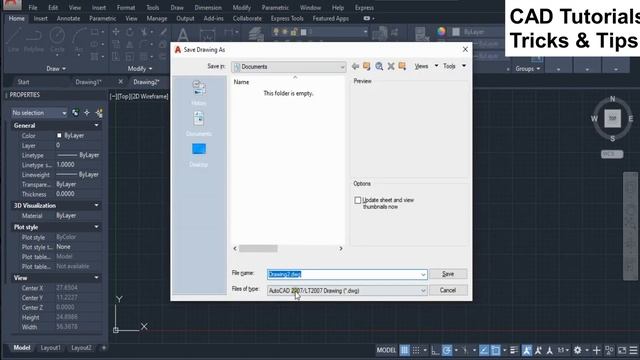Open the File name history dropdown arrow

tap(423, 275)
